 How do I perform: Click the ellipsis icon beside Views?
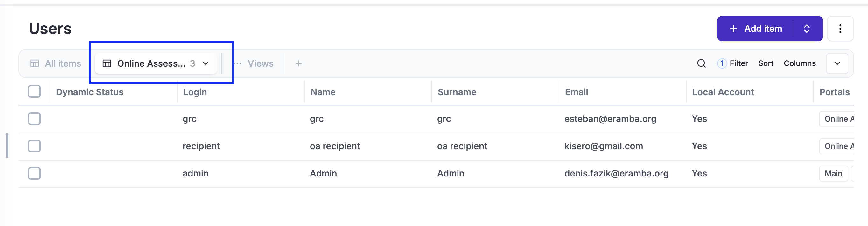tap(238, 63)
